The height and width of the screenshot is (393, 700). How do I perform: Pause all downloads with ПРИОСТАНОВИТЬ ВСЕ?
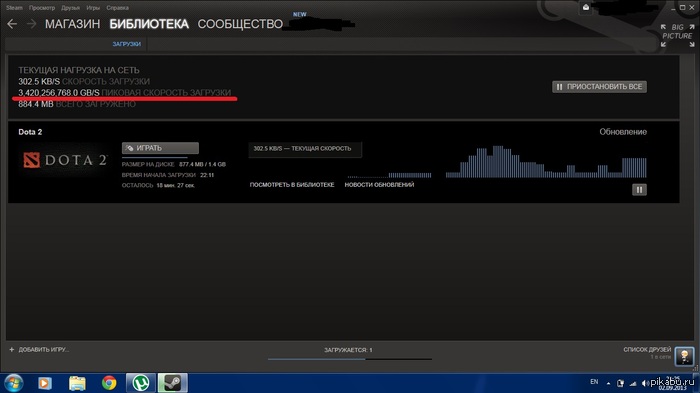pos(599,87)
